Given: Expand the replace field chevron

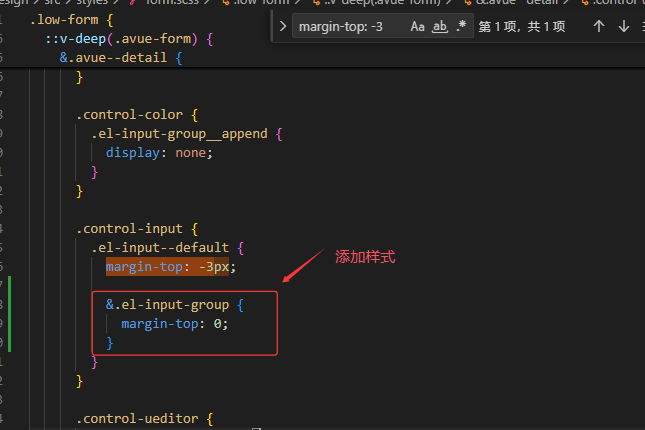Looking at the screenshot, I should tap(283, 27).
